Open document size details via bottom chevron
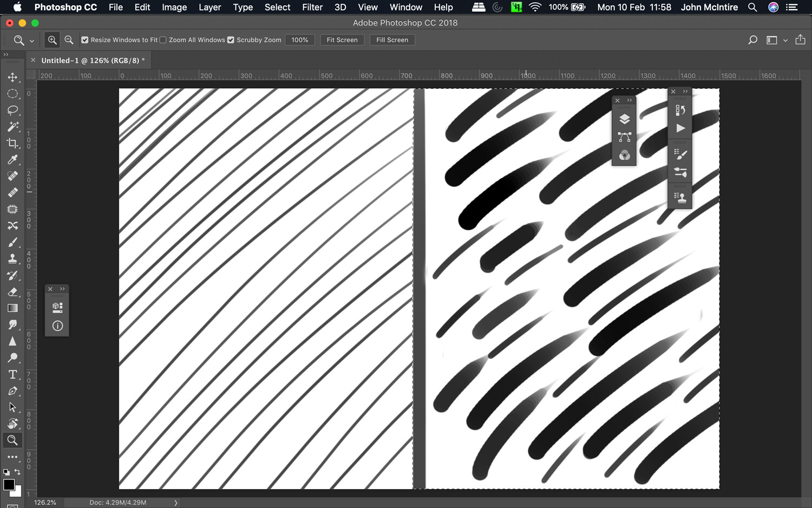Screen dimensions: 812x508 (x=176, y=503)
